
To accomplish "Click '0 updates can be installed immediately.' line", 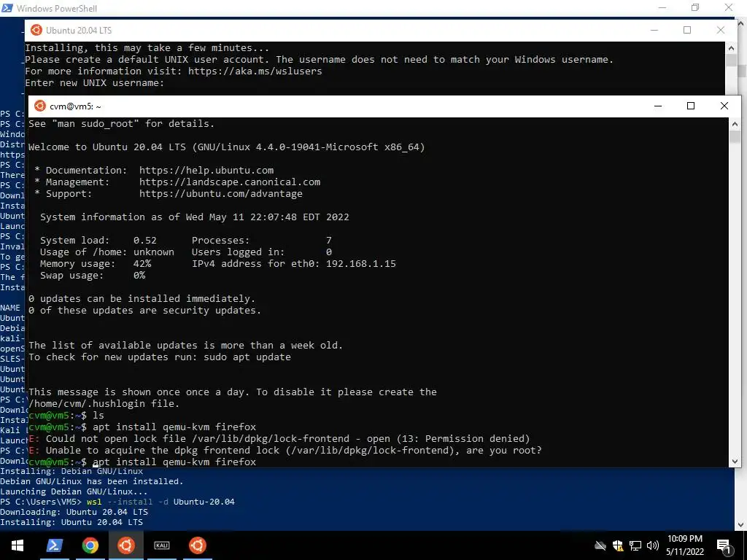I will click(142, 298).
